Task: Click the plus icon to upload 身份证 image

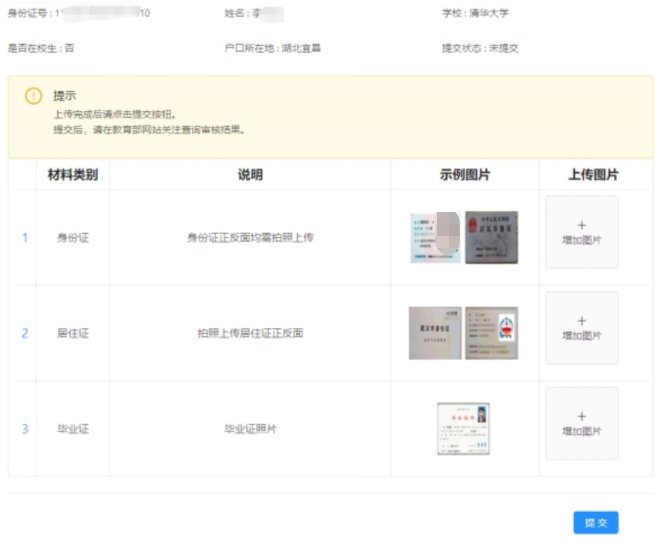Action: tap(582, 225)
